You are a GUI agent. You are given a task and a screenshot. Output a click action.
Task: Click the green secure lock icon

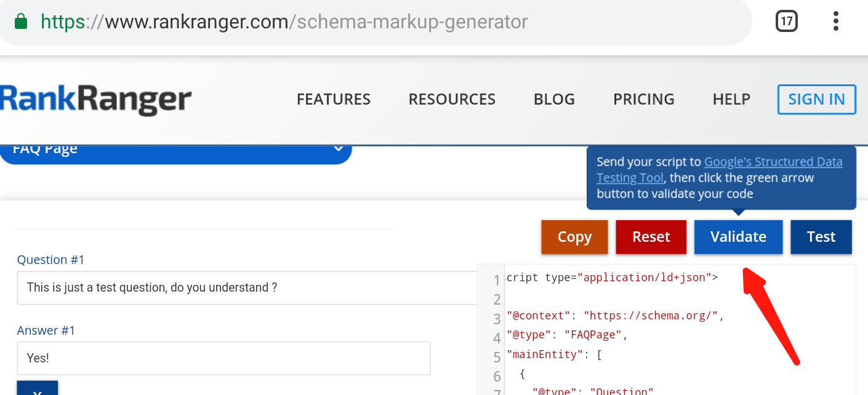point(21,23)
